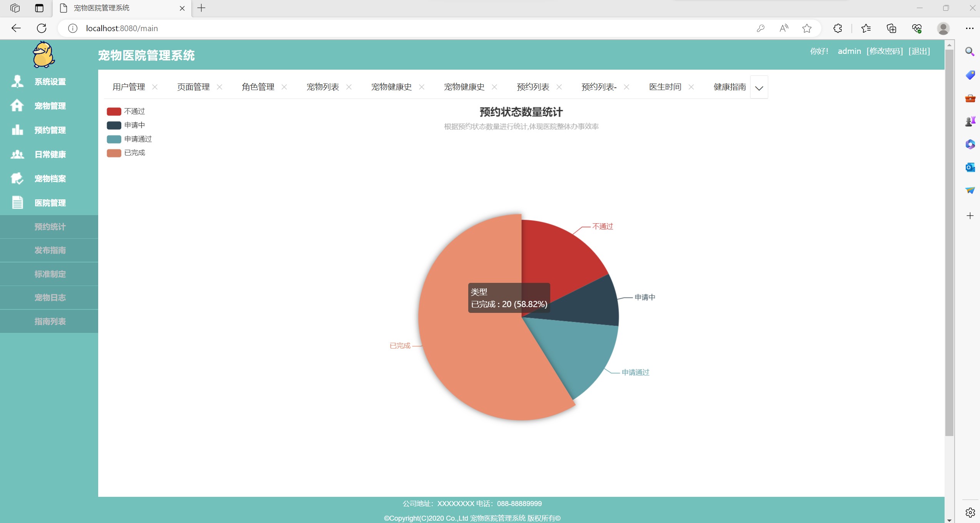Screen dimensions: 980x523
Task: Collapse the 医院管理 menu
Action: 50,203
